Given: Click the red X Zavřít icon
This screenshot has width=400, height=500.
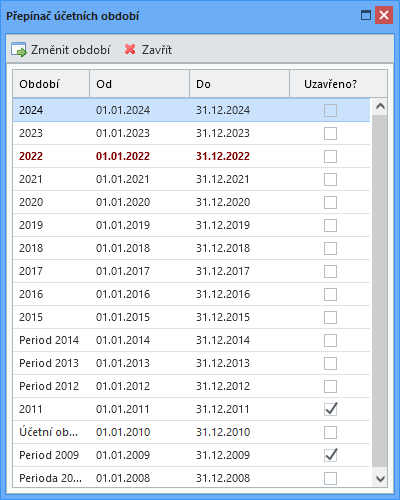Looking at the screenshot, I should click(x=130, y=49).
